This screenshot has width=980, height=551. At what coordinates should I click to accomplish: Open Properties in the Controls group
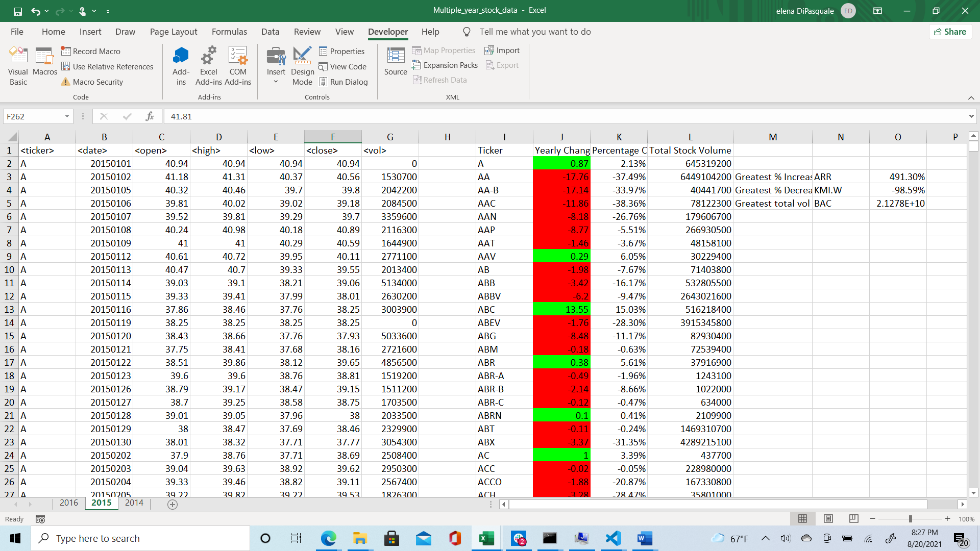(x=341, y=51)
